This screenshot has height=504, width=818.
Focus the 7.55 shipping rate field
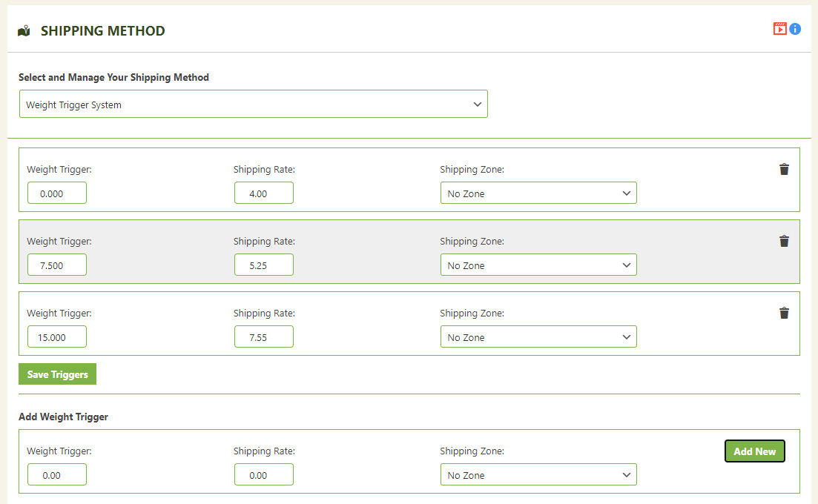263,337
